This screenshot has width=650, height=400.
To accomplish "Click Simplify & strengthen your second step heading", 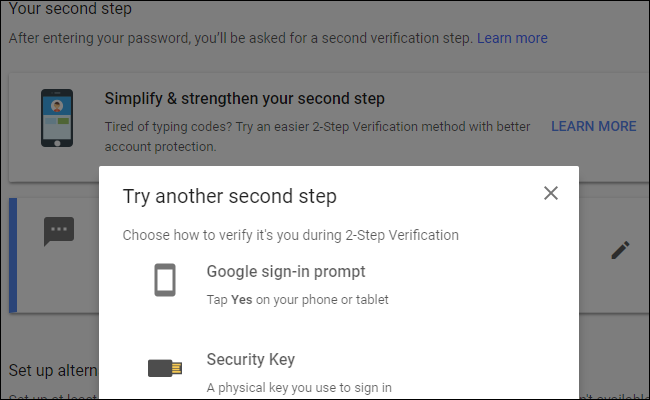I will point(245,99).
